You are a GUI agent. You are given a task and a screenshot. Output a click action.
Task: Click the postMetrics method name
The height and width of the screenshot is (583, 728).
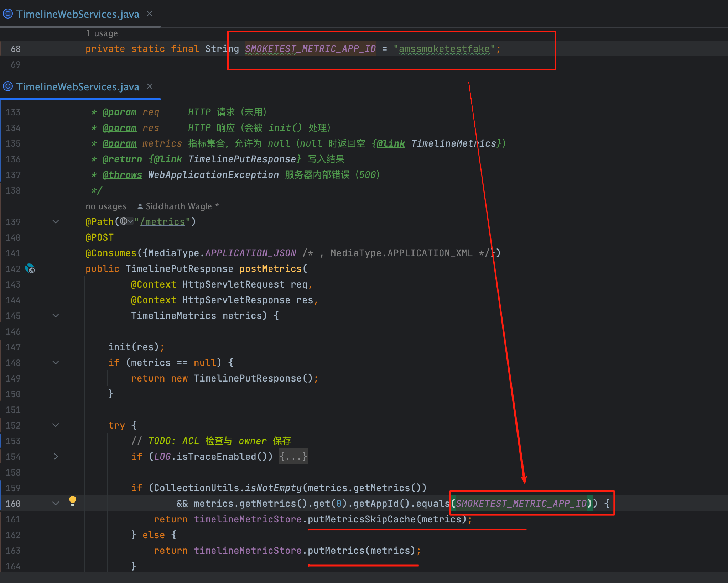[271, 269]
